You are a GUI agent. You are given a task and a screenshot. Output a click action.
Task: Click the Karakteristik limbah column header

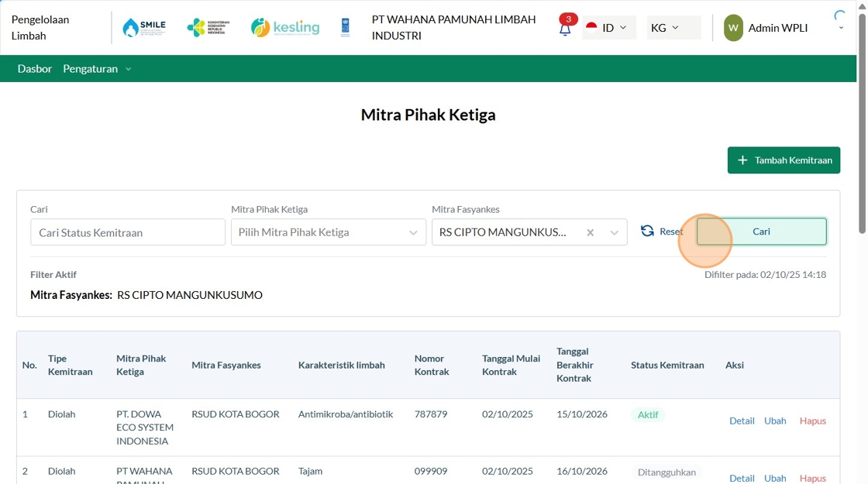click(x=341, y=365)
